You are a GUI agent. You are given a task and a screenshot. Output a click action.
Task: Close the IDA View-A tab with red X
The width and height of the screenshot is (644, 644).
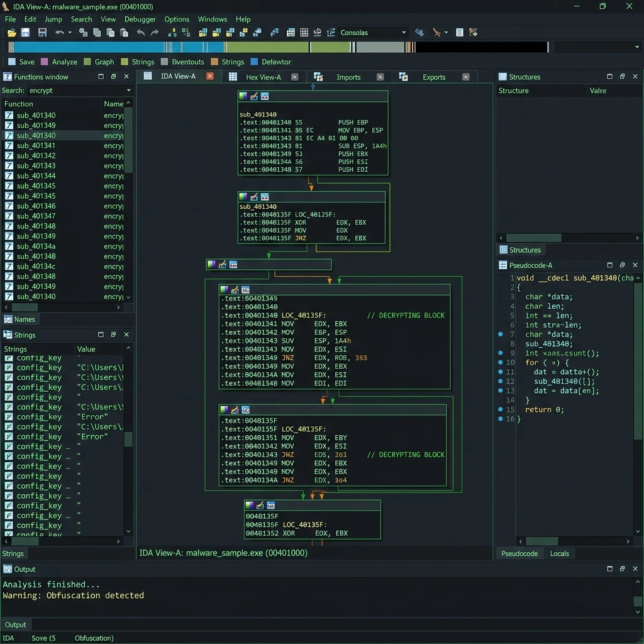click(x=210, y=76)
